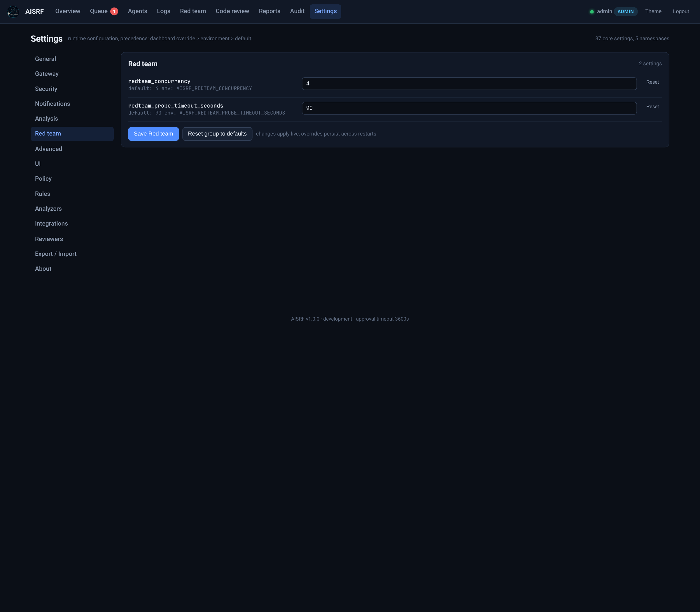Click Save Red team button
700x612 pixels.
tap(153, 134)
